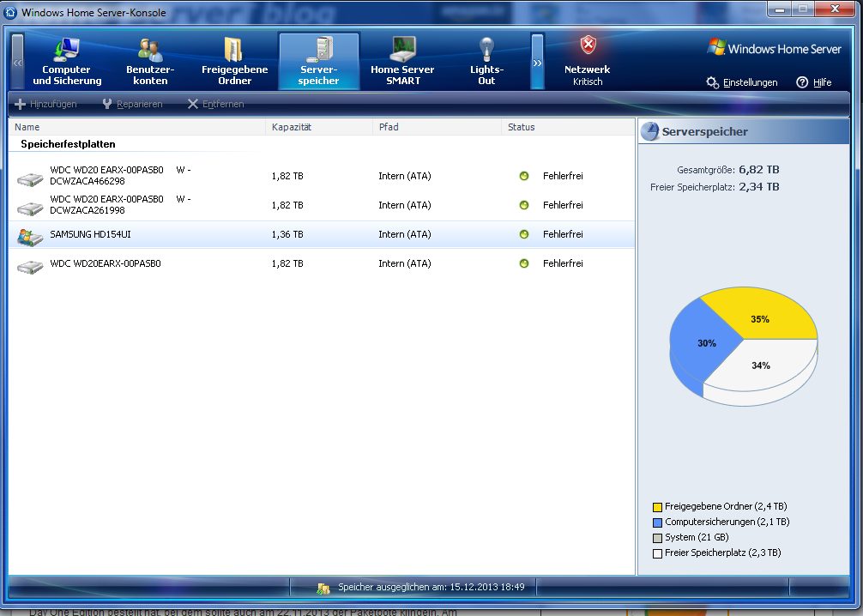This screenshot has width=863, height=616.
Task: Close the Windows Home Server-Konsole window
Action: [835, 9]
